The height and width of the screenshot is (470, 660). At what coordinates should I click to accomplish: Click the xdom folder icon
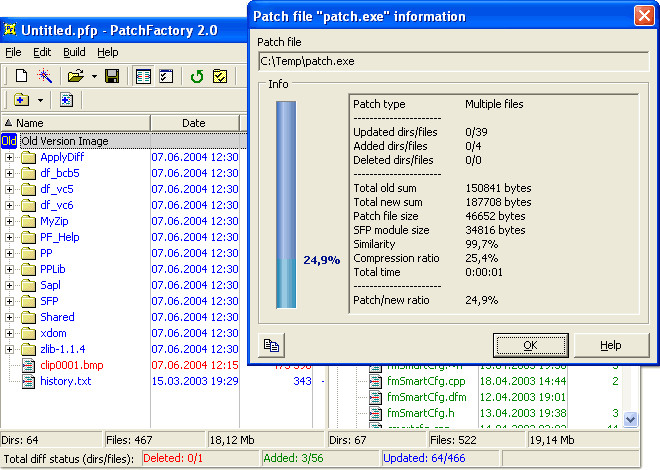coord(28,333)
